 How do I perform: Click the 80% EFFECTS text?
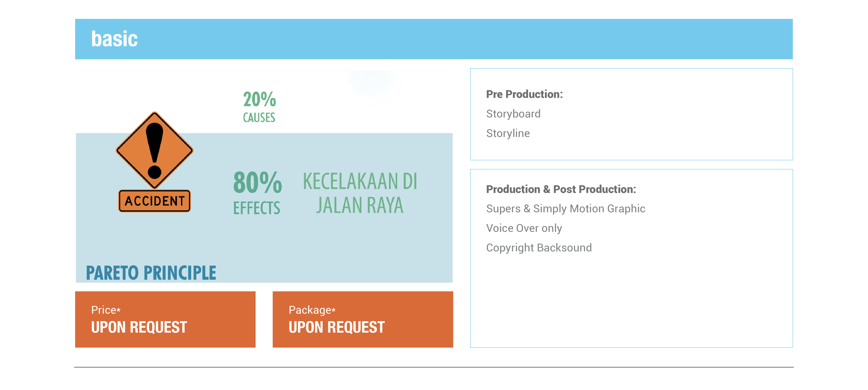point(258,193)
